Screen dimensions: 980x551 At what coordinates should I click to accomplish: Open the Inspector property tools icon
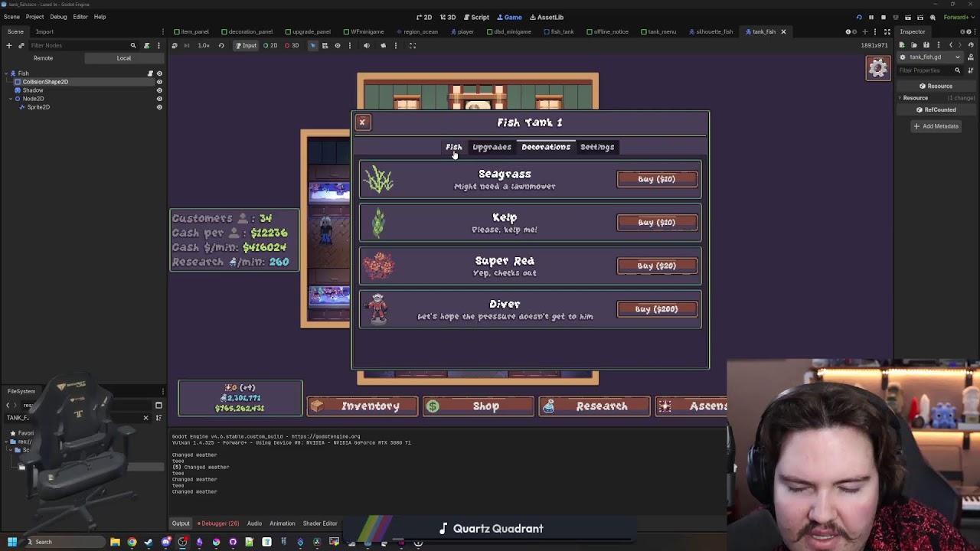(971, 70)
